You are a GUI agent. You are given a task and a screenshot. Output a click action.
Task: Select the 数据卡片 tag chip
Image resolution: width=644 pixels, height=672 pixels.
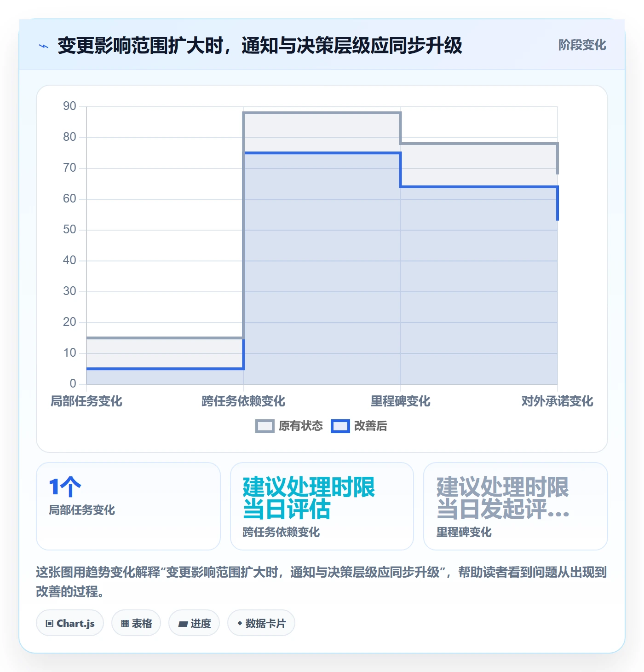pyautogui.click(x=261, y=623)
